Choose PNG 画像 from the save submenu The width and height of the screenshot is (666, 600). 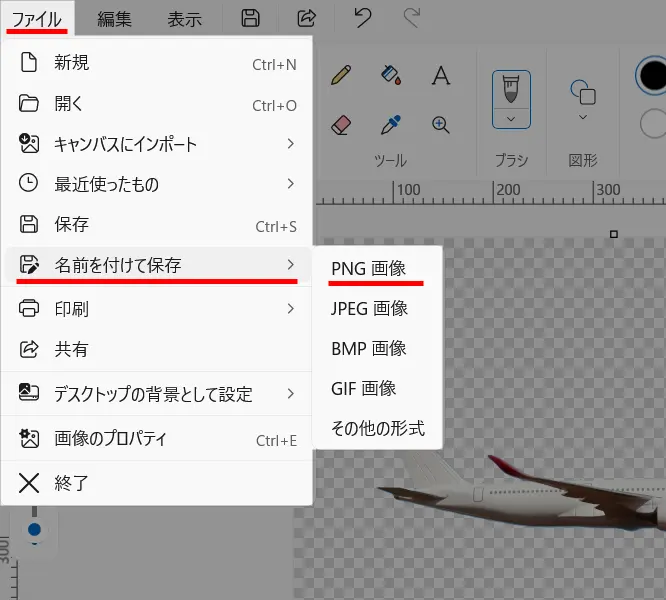click(x=369, y=267)
